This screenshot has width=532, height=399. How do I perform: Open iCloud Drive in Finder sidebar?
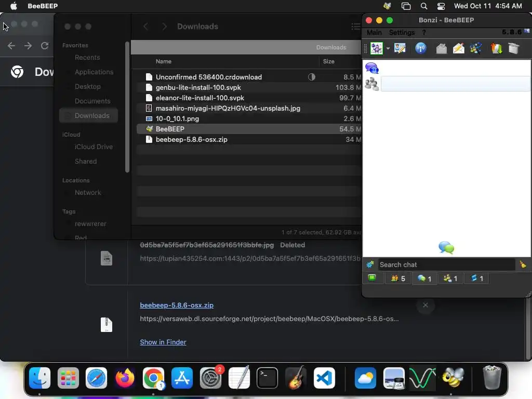94,147
